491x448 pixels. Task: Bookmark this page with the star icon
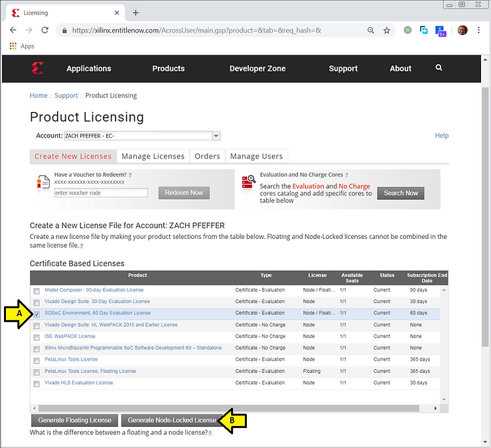pyautogui.click(x=387, y=30)
